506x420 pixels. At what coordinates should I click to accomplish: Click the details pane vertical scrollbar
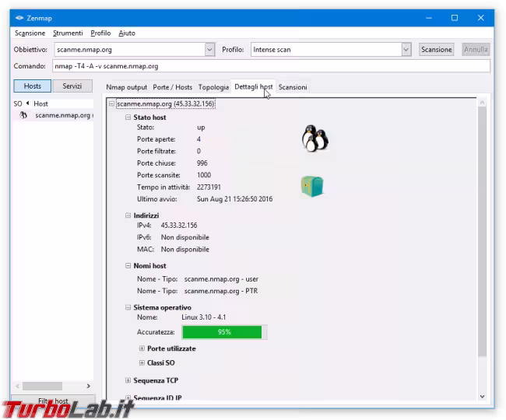[x=482, y=232]
